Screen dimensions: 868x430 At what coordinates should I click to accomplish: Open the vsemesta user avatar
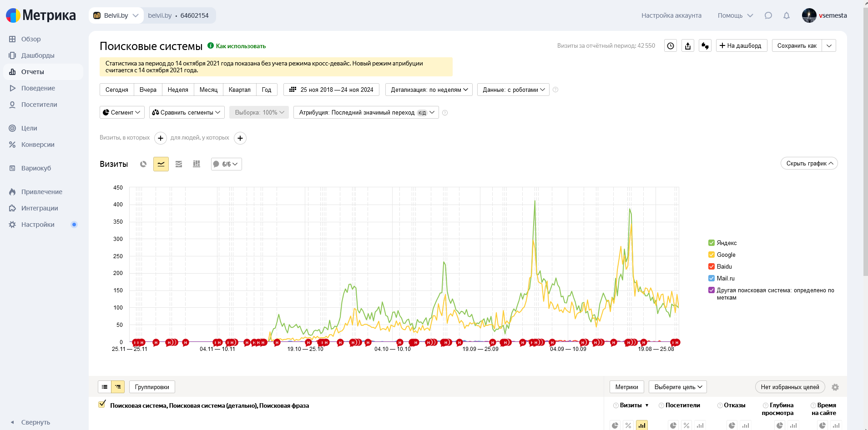click(809, 15)
